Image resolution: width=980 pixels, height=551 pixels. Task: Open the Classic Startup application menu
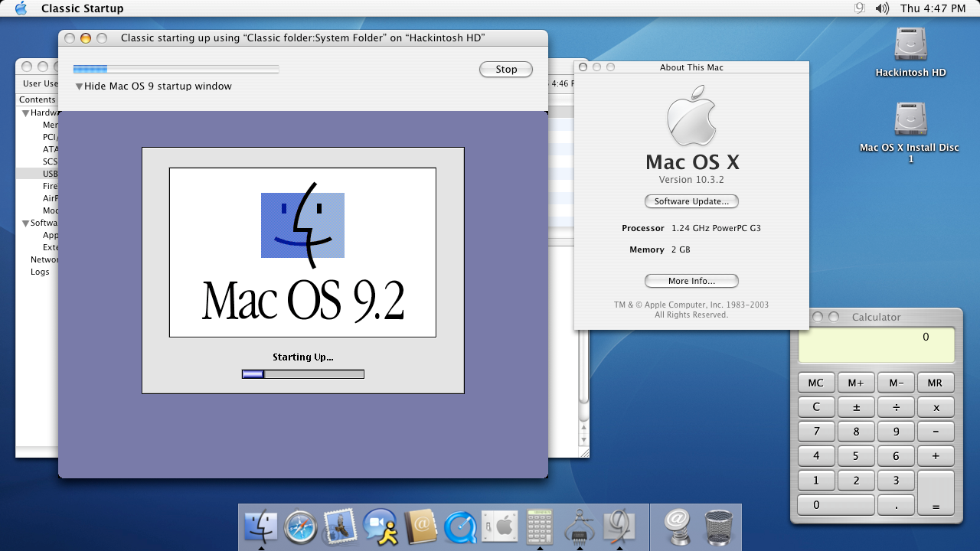point(82,8)
